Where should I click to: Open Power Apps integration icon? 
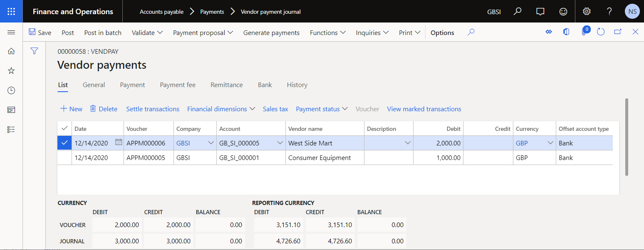tap(549, 31)
